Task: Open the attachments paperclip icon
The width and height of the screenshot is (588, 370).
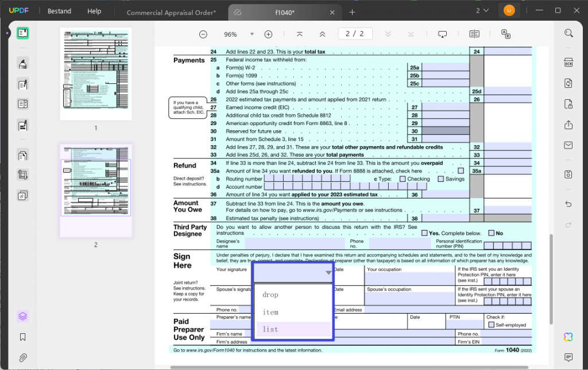Action: [x=23, y=358]
